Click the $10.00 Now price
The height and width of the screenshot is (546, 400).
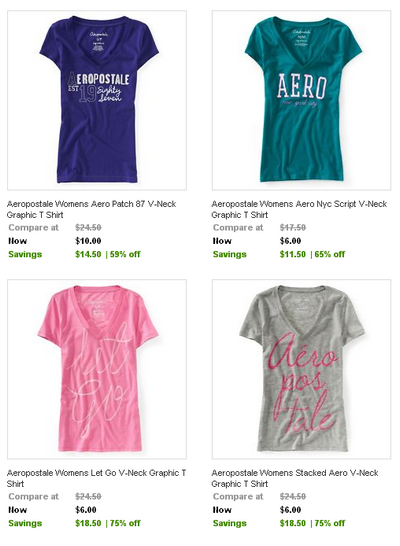[88, 241]
